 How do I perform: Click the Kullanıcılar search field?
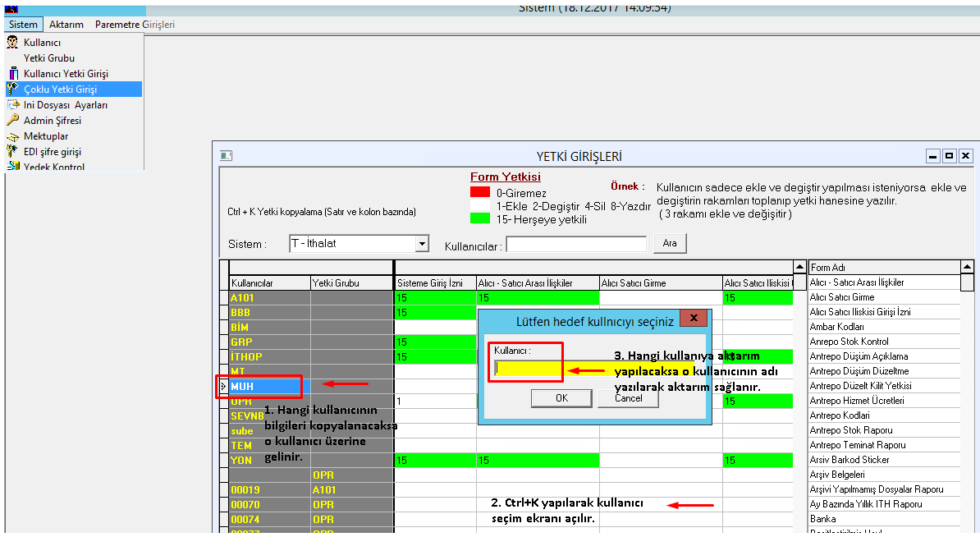[x=576, y=244]
